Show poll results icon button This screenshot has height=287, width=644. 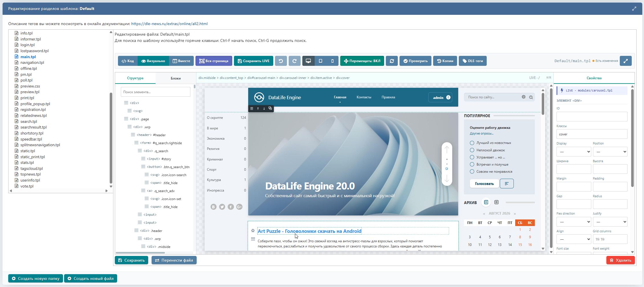(507, 184)
